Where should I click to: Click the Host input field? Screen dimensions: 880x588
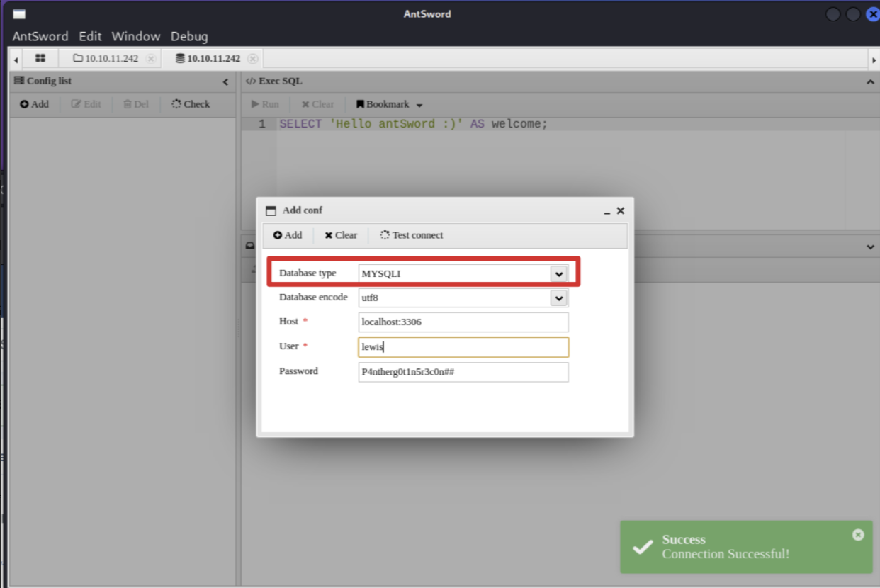(463, 322)
